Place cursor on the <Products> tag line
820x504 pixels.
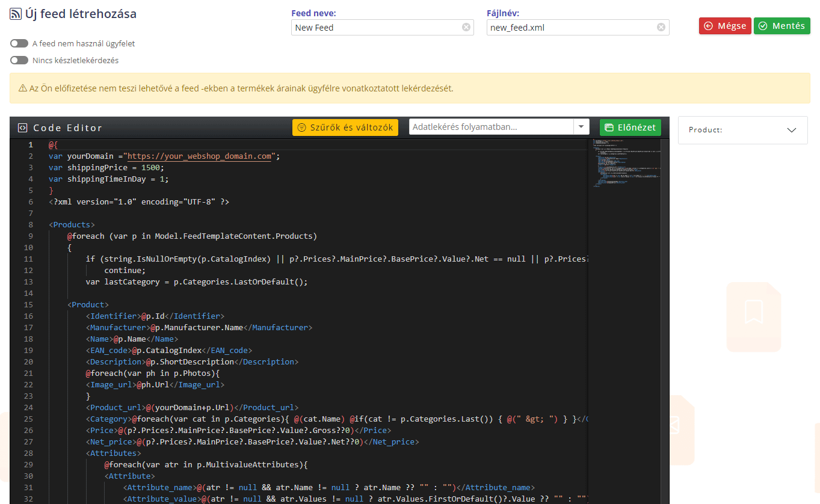[x=72, y=225]
